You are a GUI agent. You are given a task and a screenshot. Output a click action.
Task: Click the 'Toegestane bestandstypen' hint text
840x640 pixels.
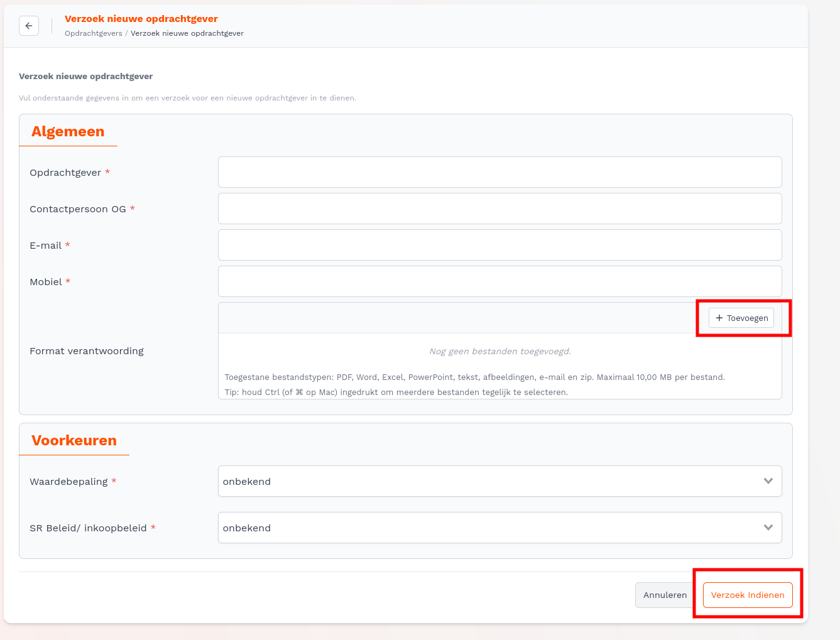pyautogui.click(x=475, y=377)
